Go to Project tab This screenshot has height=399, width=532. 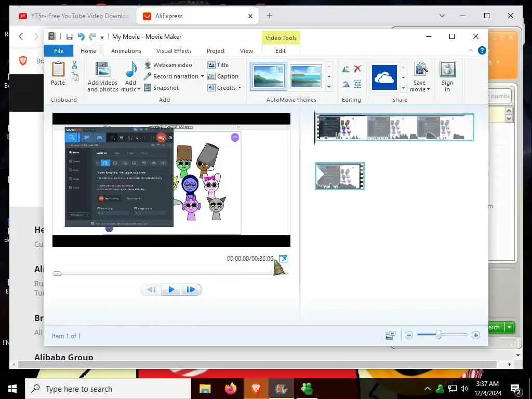(216, 51)
